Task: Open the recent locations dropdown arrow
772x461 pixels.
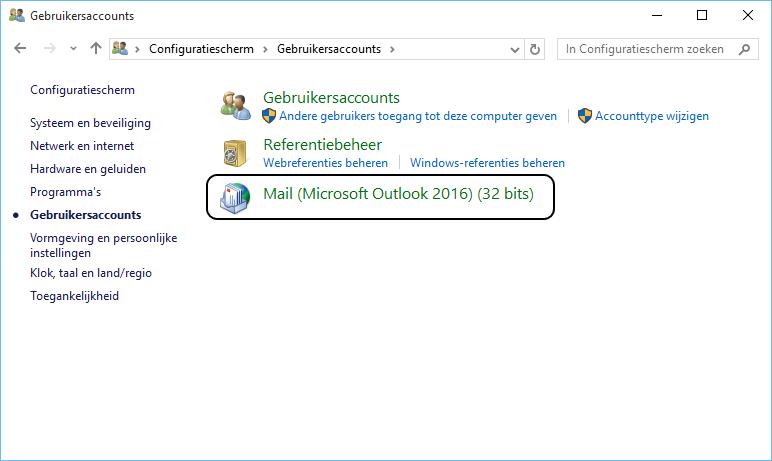Action: pyautogui.click(x=73, y=49)
